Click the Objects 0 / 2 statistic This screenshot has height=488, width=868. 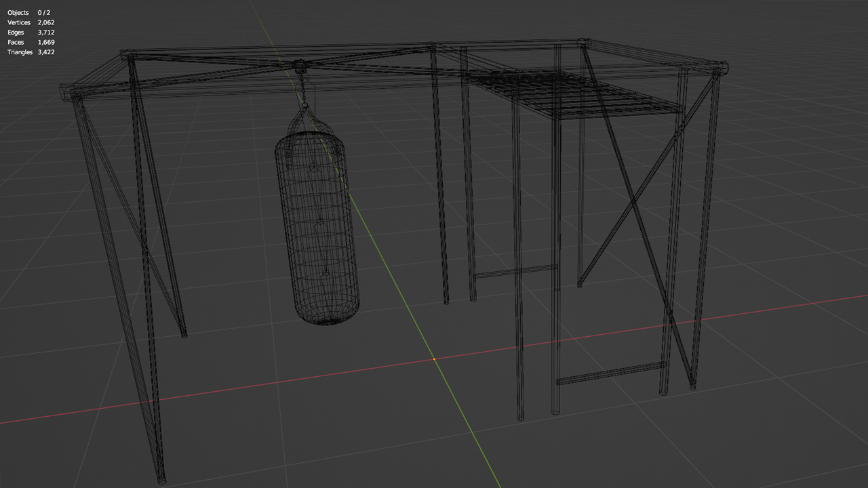point(28,13)
